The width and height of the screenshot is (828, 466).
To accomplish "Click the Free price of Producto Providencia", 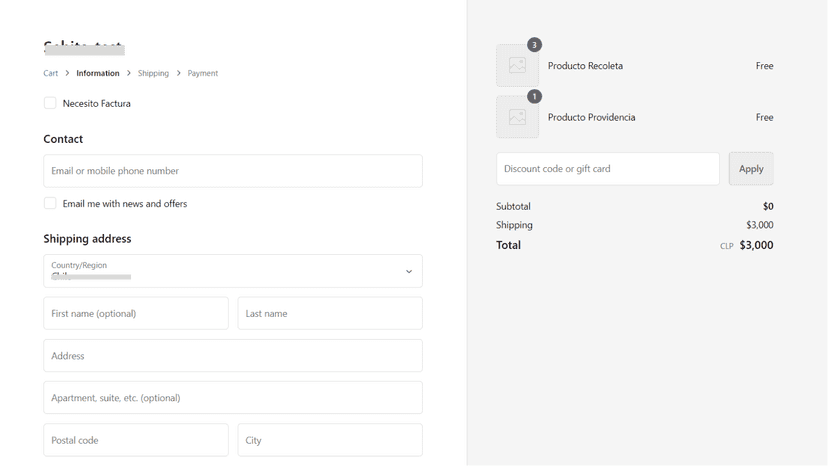I will pyautogui.click(x=764, y=117).
